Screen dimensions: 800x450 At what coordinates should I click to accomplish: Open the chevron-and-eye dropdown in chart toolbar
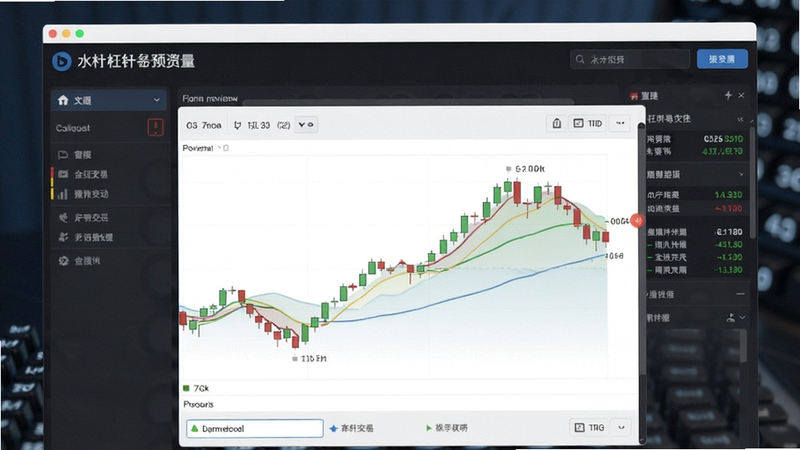(306, 124)
